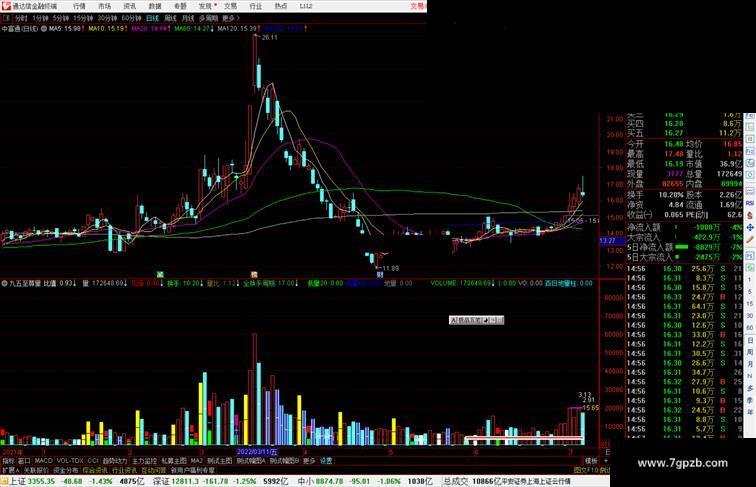Viewport: 756px width, 487px height.
Task: Open the 发现 menu
Action: pyautogui.click(x=205, y=6)
